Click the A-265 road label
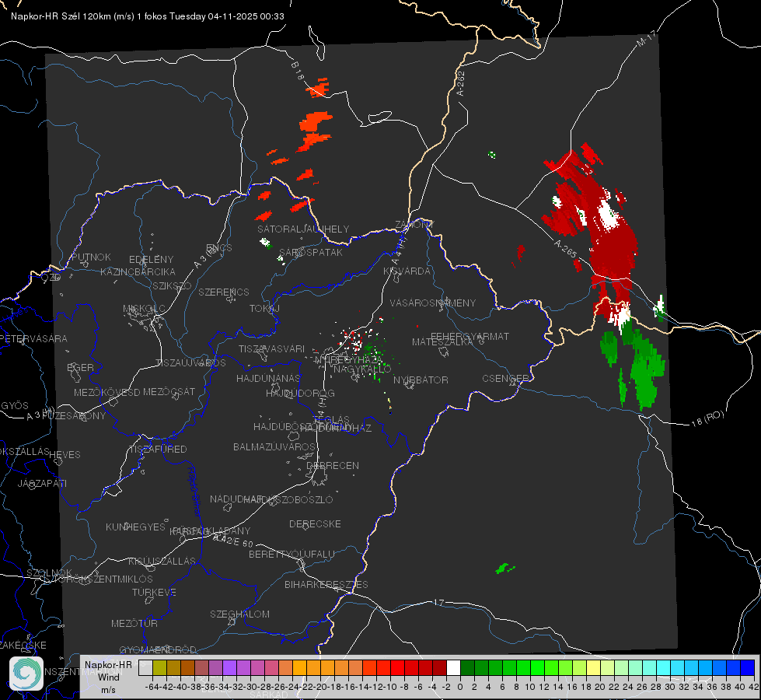 (x=565, y=249)
